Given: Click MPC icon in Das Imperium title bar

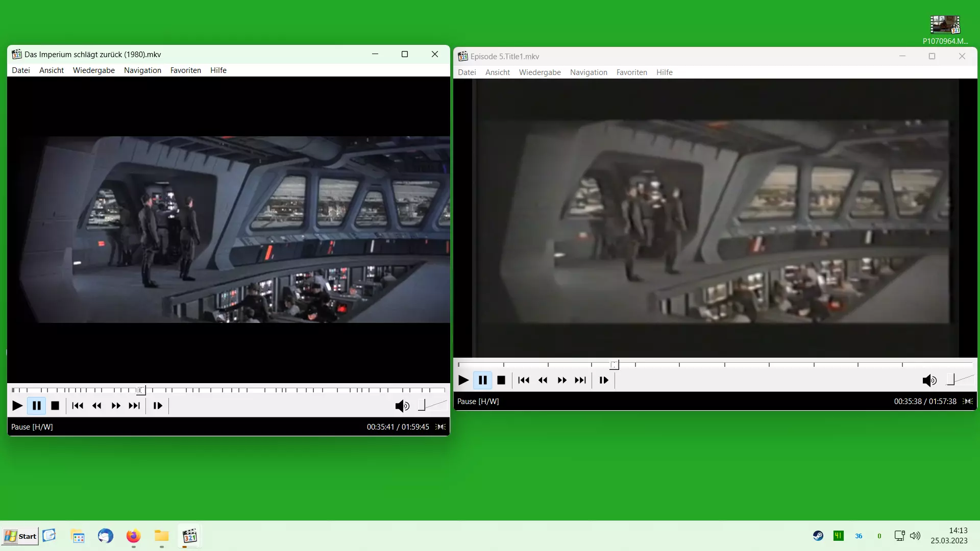Looking at the screenshot, I should tap(17, 54).
